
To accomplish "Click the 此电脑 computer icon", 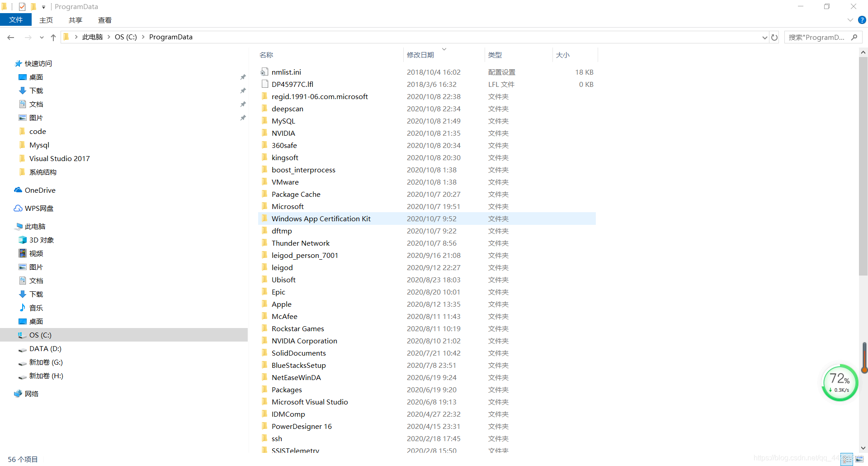I will click(19, 227).
